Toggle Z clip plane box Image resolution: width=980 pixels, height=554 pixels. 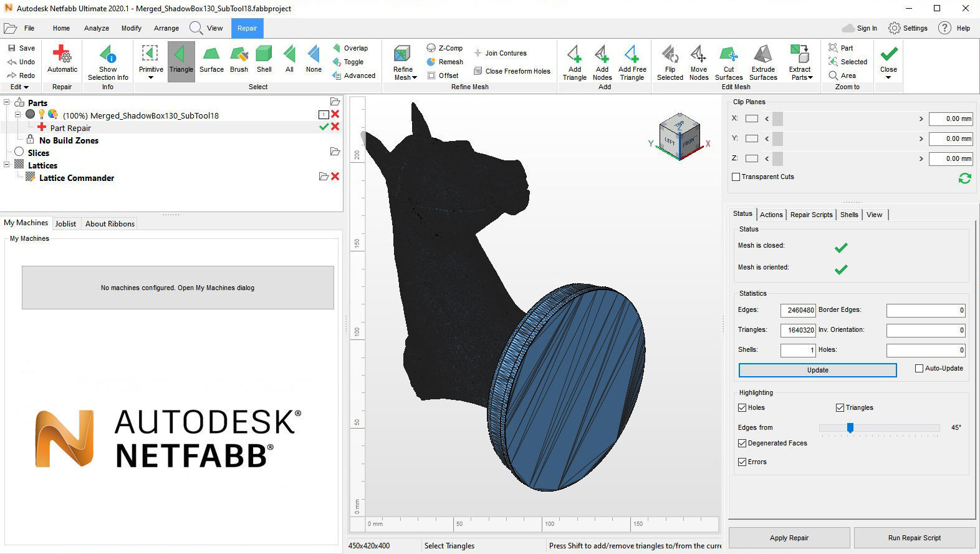(752, 158)
